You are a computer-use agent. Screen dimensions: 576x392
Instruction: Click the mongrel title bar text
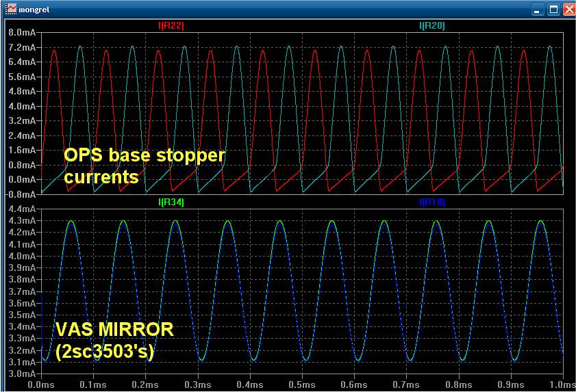click(34, 10)
